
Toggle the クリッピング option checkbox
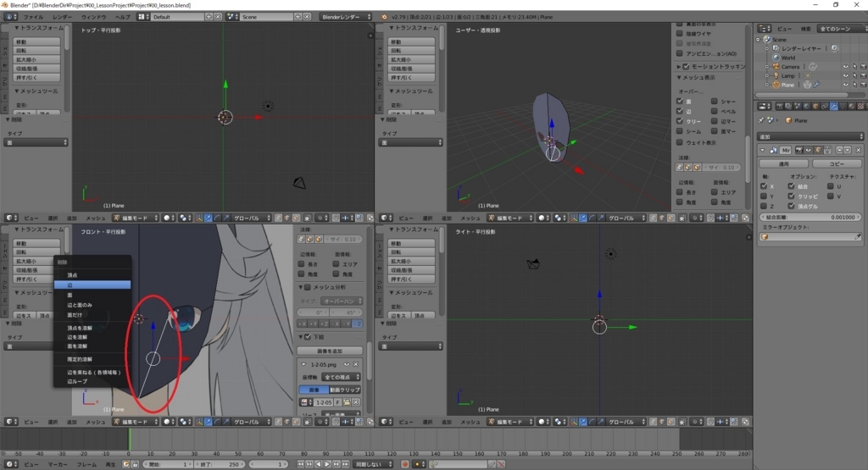[792, 196]
